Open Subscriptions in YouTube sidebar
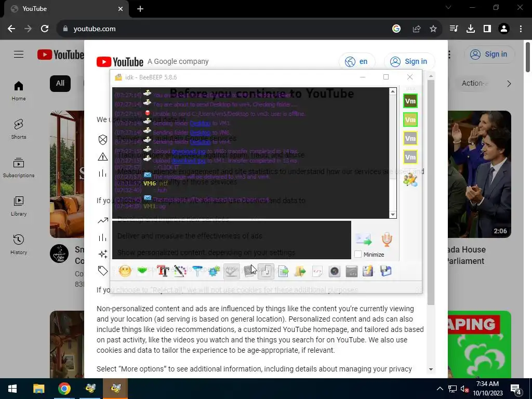The image size is (532, 399). click(x=19, y=168)
